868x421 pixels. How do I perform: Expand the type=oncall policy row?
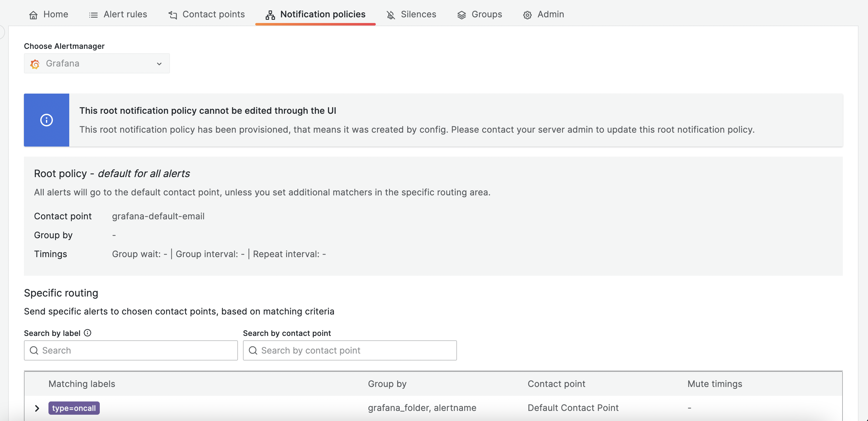click(37, 408)
